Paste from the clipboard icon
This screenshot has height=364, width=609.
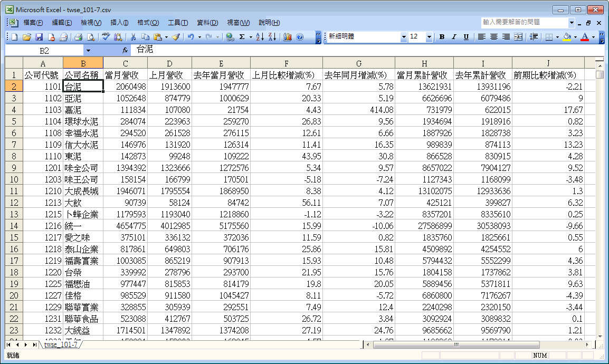click(x=157, y=37)
